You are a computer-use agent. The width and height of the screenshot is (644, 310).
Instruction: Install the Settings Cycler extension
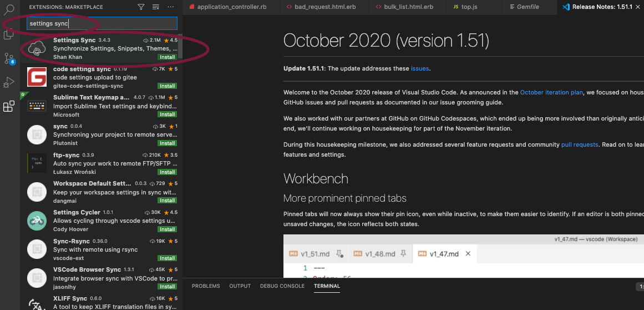point(168,229)
